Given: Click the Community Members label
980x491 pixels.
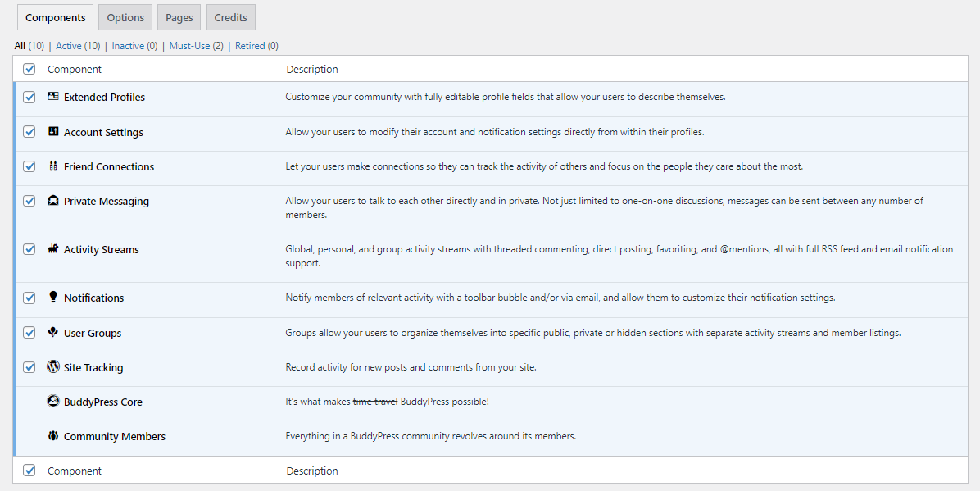Looking at the screenshot, I should point(115,437).
